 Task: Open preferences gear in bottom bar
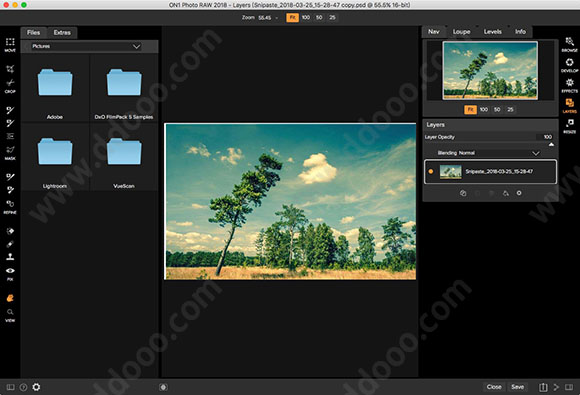tap(36, 387)
